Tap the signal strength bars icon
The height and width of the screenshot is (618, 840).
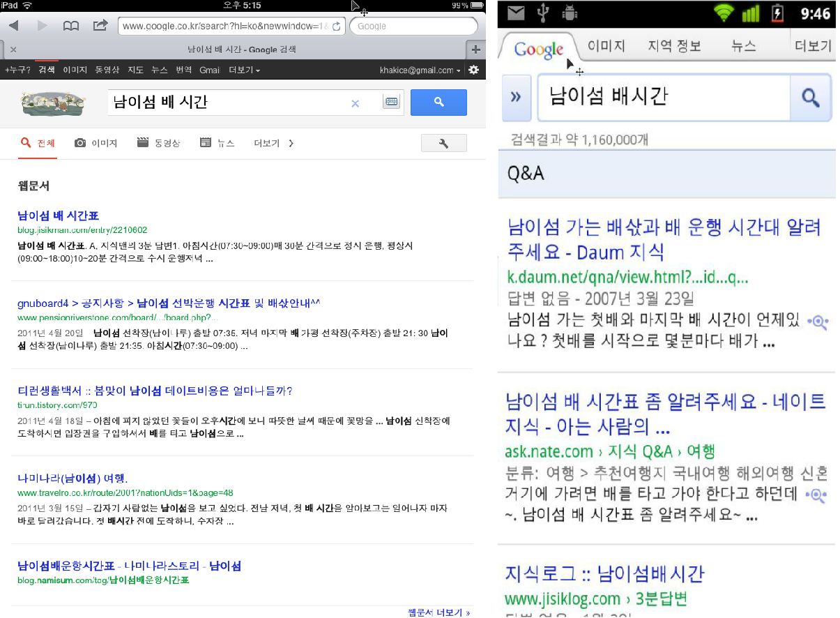pos(751,13)
